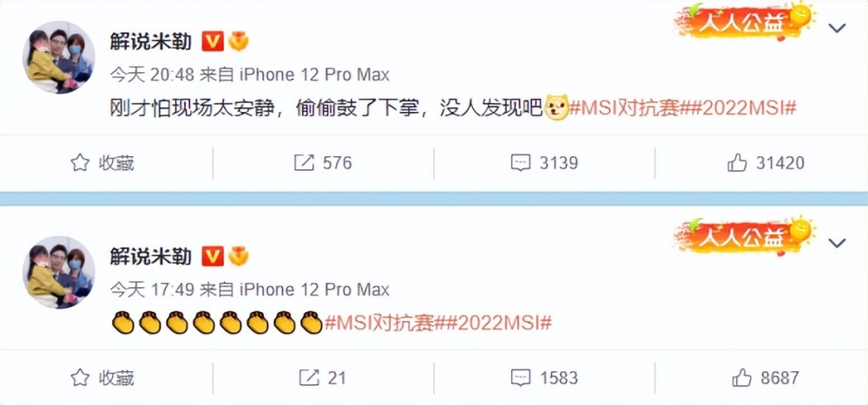Open the #MSI对抗赛# hashtag in the first post
The image size is (868, 405).
[x=624, y=108]
